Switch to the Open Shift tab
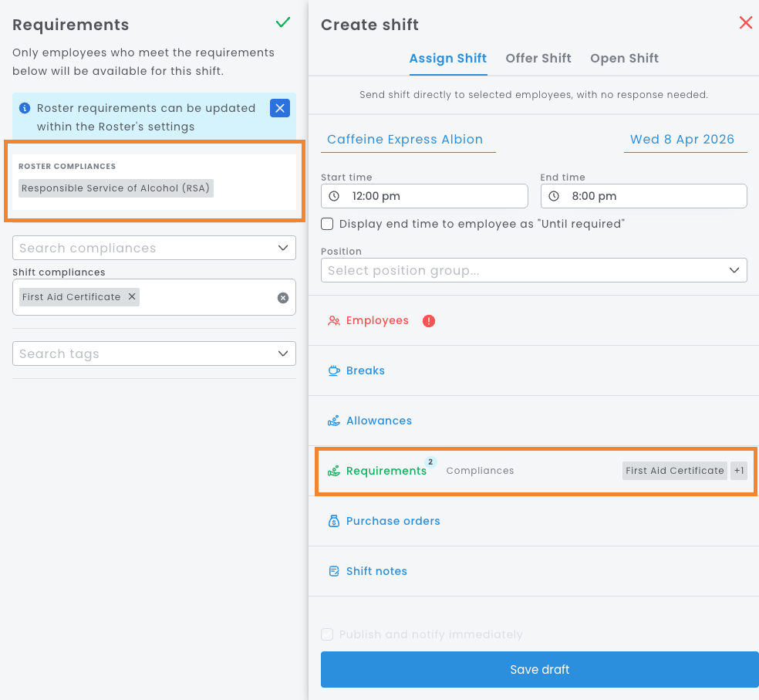Viewport: 759px width, 700px height. click(624, 59)
